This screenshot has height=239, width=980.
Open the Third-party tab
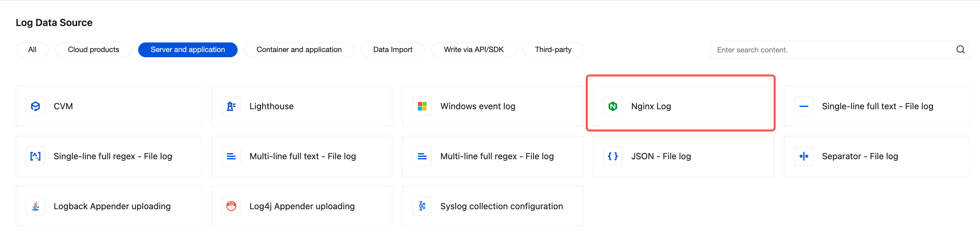(x=553, y=50)
